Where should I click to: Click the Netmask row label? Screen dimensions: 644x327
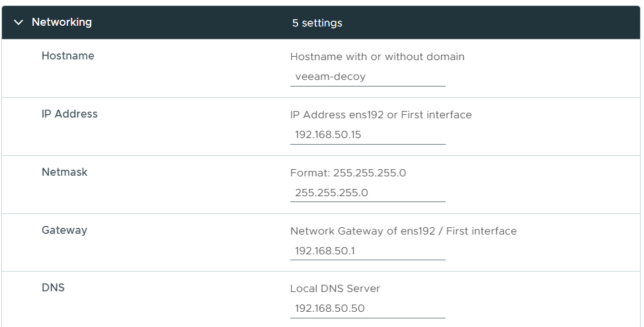(64, 172)
